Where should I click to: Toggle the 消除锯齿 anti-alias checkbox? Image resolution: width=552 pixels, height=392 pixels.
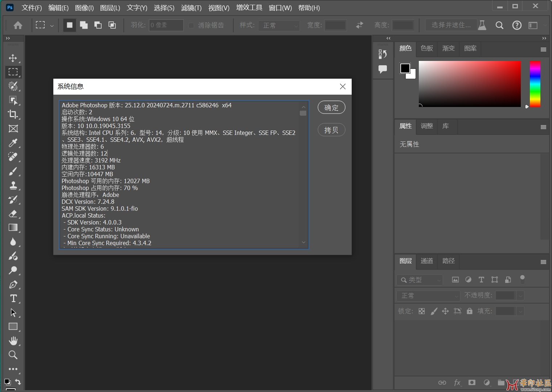pos(191,25)
